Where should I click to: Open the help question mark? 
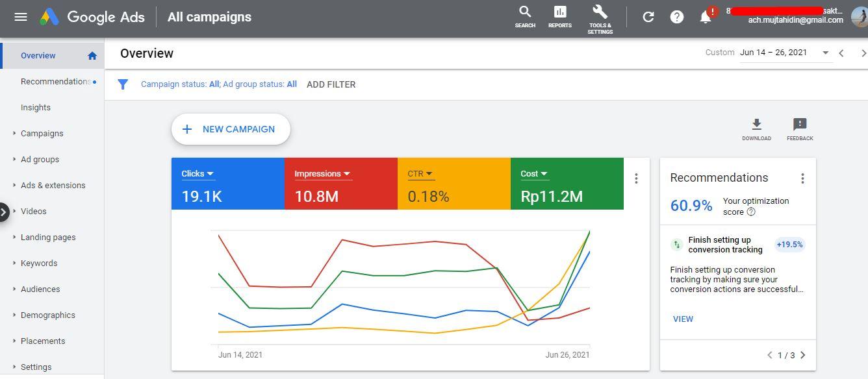coord(677,17)
